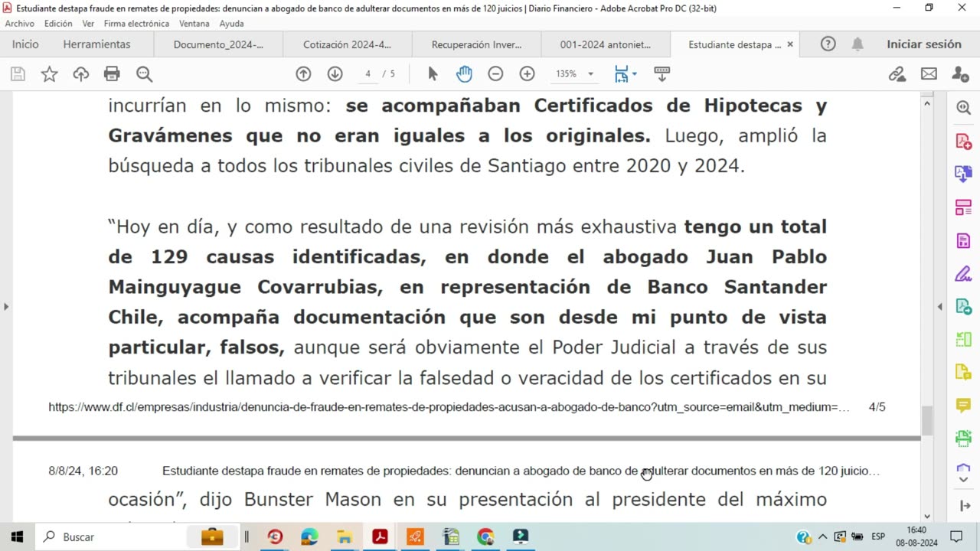
Task: Open the Fill & Sign pen tool
Action: (963, 273)
